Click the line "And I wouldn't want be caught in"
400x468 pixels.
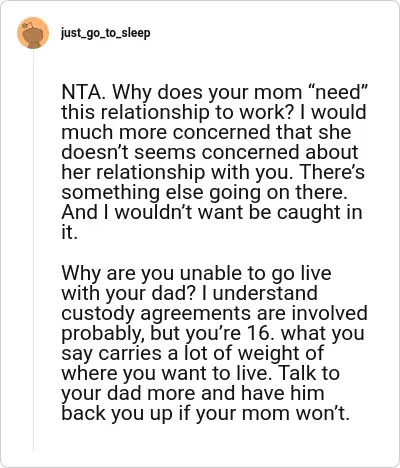(212, 212)
